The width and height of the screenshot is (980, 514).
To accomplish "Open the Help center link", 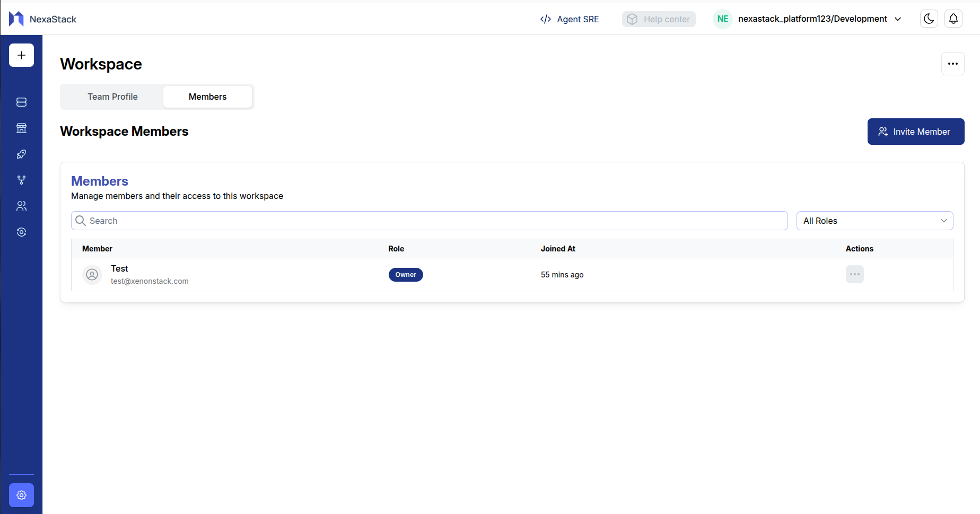I will click(x=659, y=19).
